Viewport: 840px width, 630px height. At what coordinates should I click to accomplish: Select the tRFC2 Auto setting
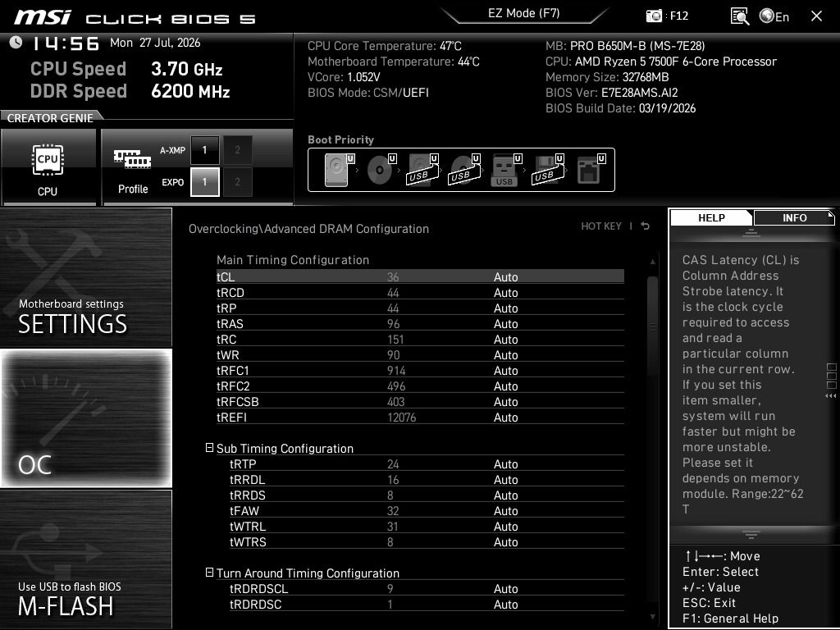505,386
